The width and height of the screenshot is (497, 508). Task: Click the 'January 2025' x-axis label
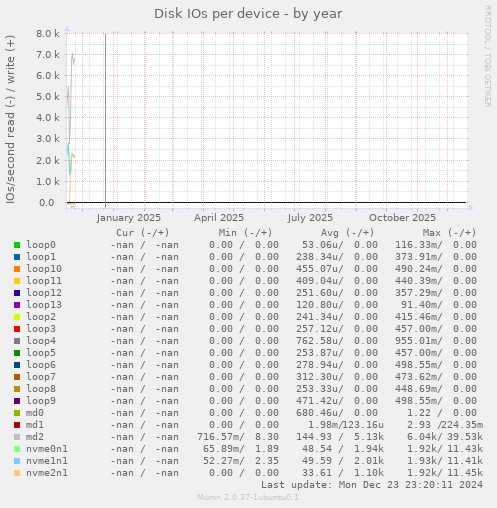click(129, 218)
